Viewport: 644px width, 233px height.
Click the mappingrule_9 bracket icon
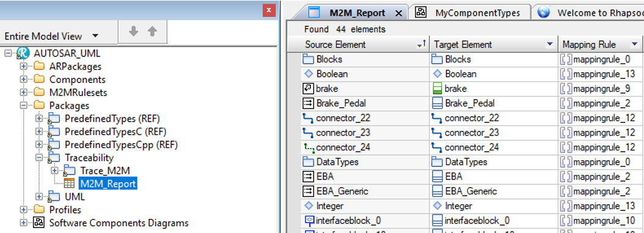click(x=566, y=88)
